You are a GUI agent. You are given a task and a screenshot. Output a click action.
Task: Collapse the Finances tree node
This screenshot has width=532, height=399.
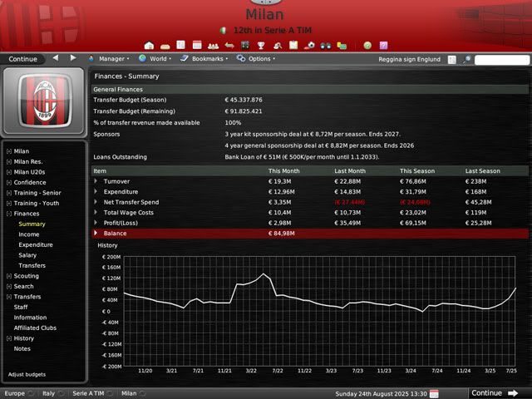(x=9, y=214)
